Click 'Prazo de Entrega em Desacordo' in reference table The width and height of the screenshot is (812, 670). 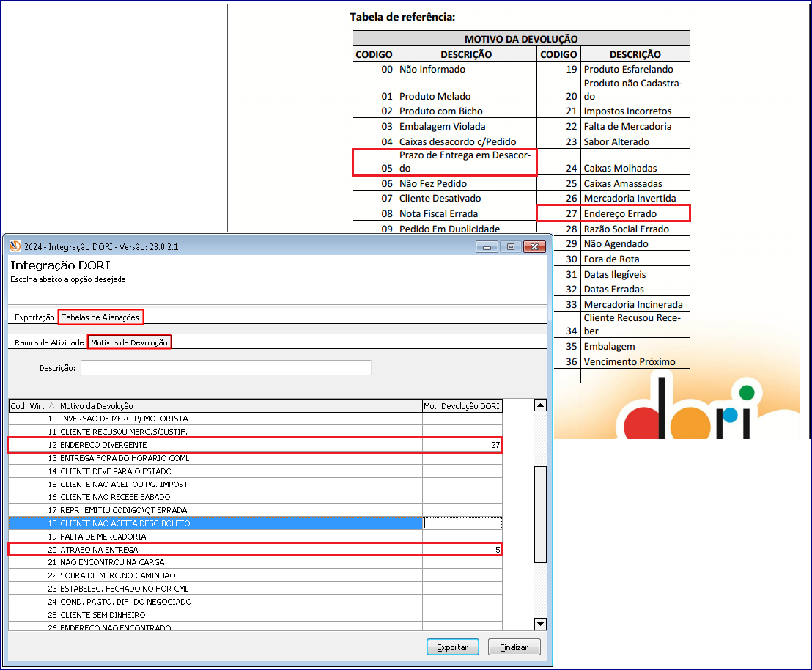(465, 162)
